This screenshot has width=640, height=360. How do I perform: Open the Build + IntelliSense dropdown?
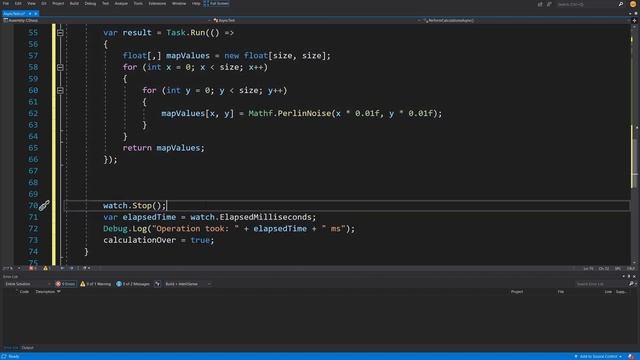[188, 284]
